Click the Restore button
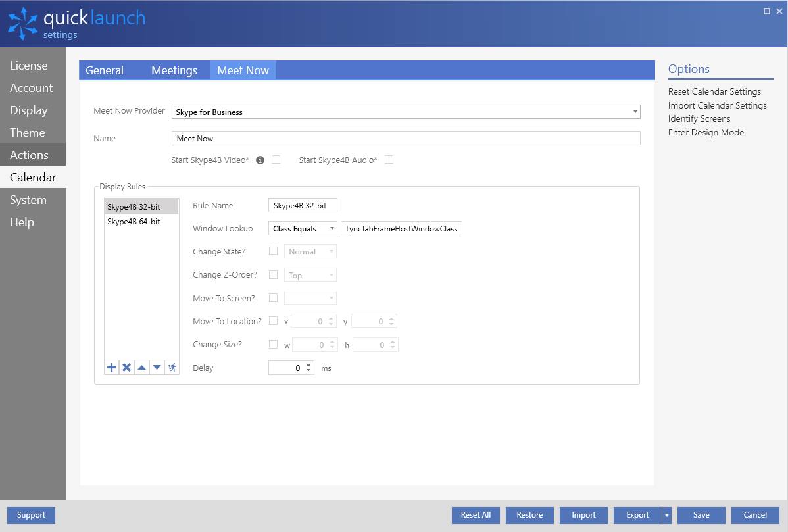788x532 pixels. pos(529,516)
